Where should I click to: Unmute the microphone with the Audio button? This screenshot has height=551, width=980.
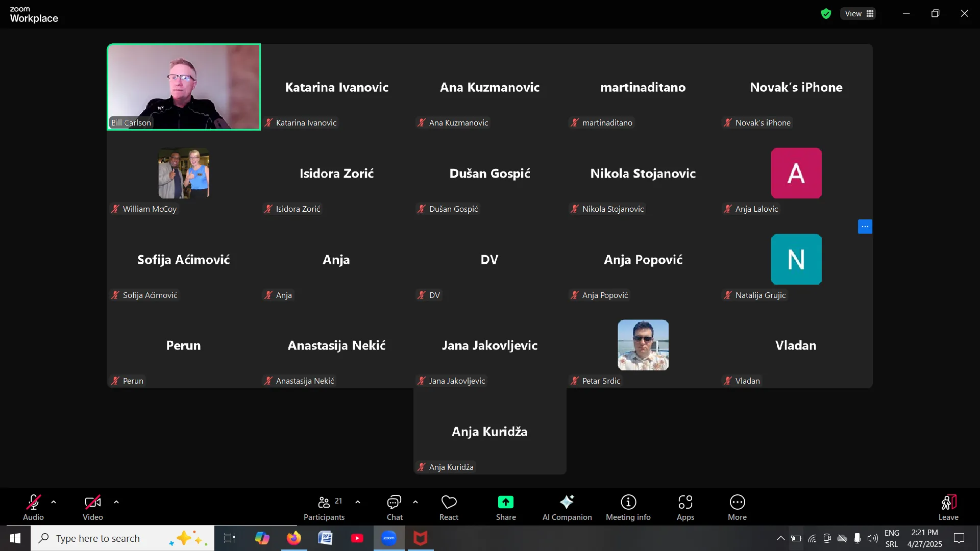33,503
